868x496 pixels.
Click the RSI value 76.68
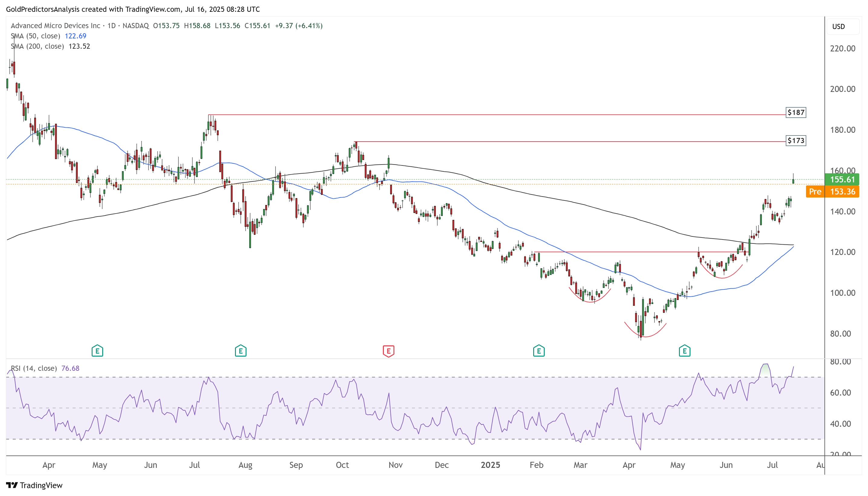click(x=70, y=368)
